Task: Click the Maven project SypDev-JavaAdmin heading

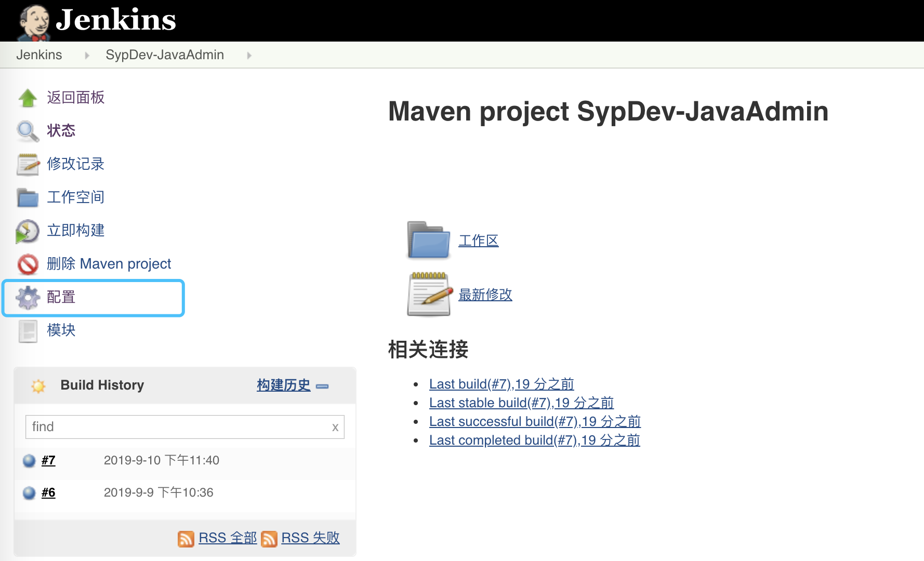Action: (608, 111)
